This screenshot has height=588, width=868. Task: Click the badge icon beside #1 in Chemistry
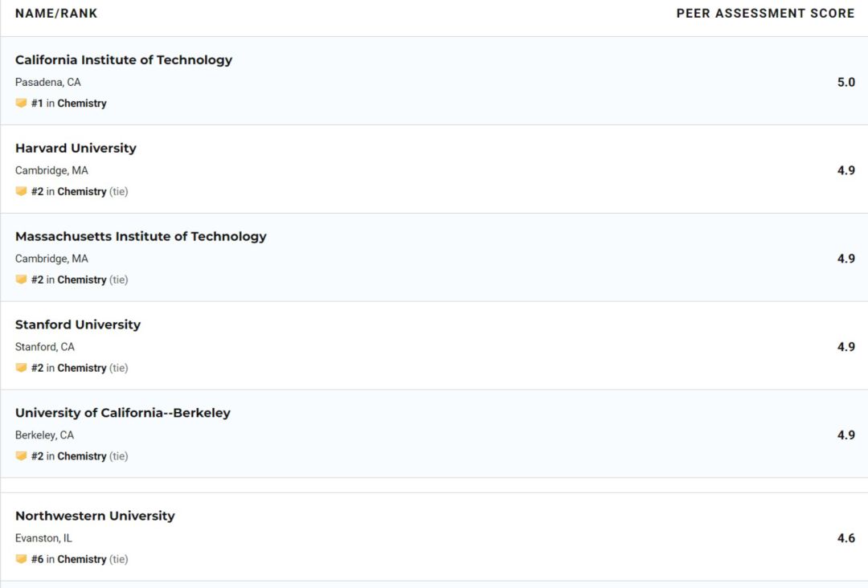coord(21,103)
